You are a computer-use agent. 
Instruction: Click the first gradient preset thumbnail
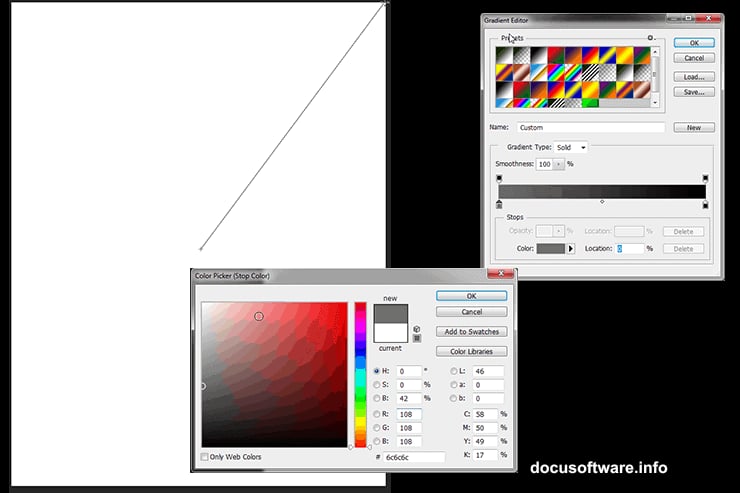(506, 55)
